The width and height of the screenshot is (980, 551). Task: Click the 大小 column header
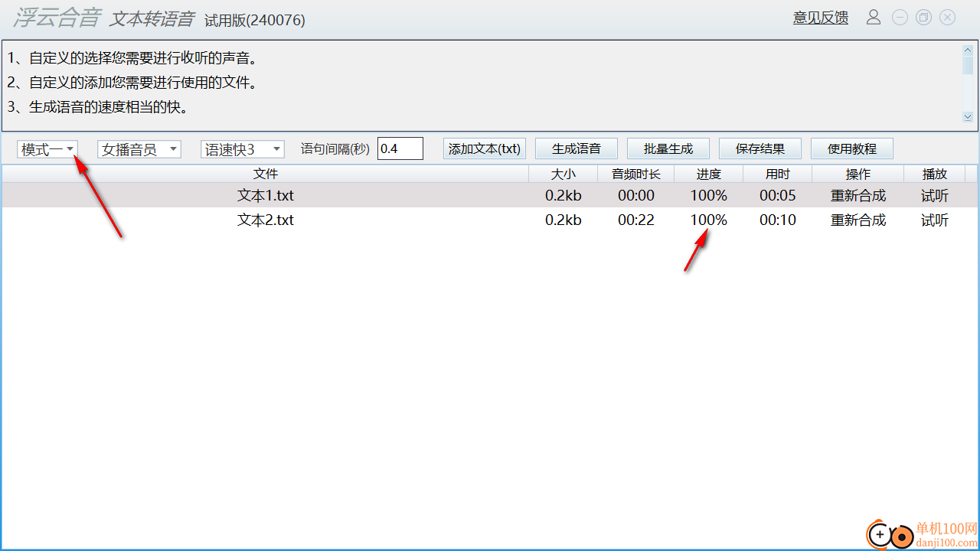[x=563, y=174]
